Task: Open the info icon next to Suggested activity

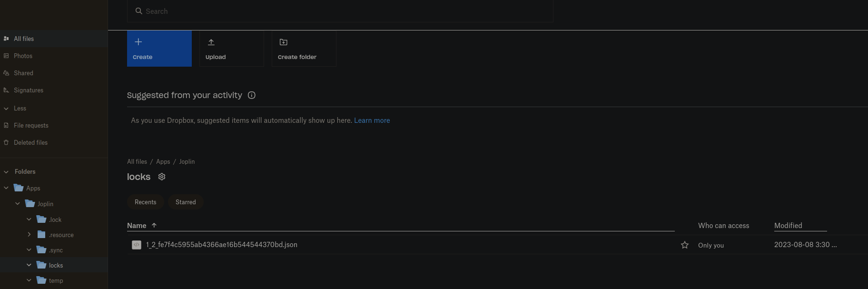Action: coord(251,95)
